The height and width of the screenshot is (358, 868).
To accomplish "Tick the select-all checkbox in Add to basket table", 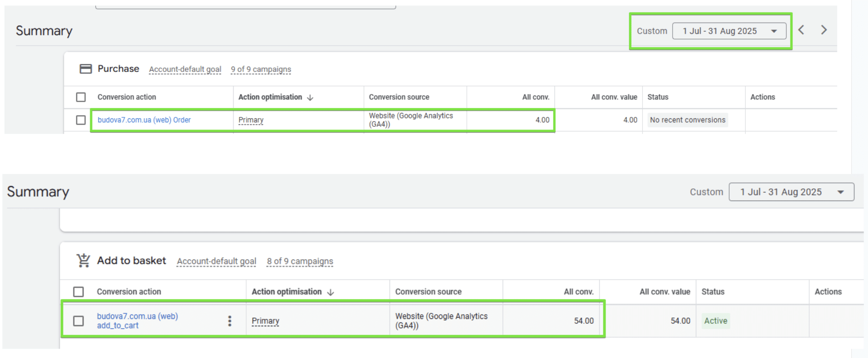I will point(79,292).
